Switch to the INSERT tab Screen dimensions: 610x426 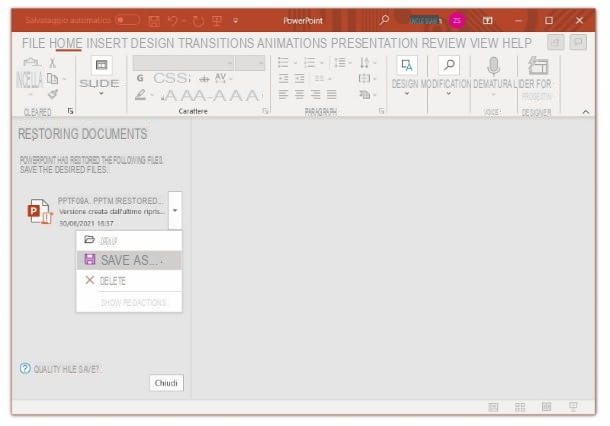pos(107,43)
